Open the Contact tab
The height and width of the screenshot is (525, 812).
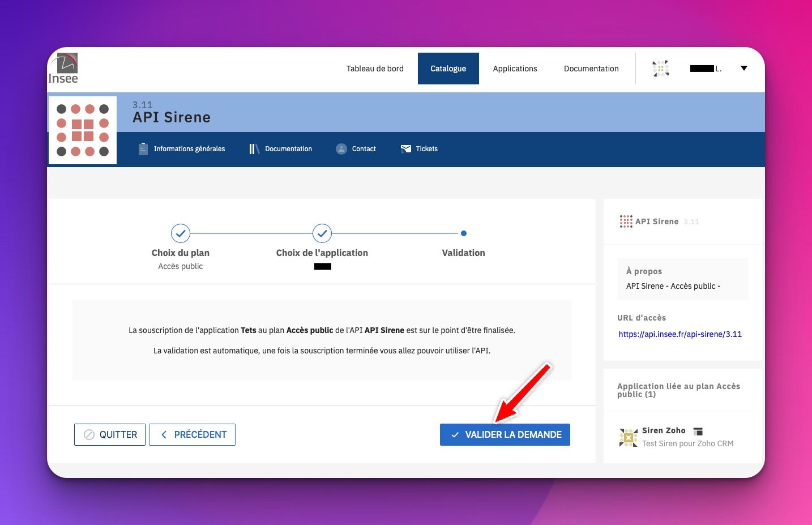364,149
